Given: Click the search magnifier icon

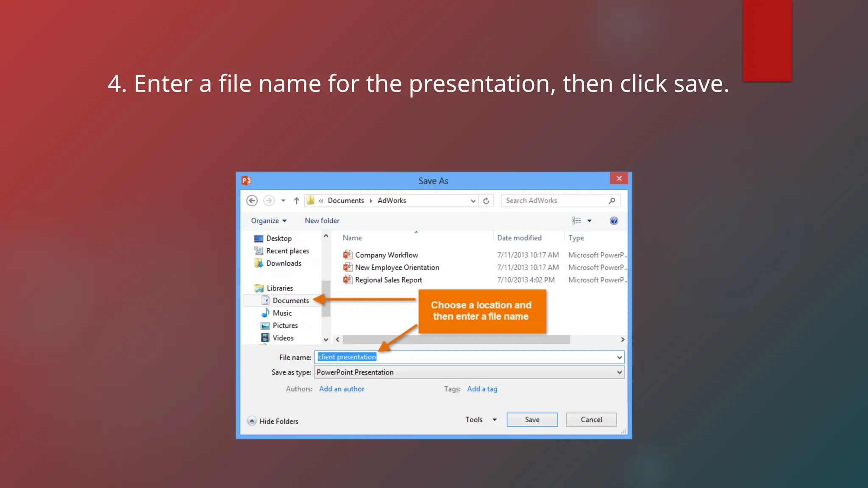Looking at the screenshot, I should (x=612, y=201).
